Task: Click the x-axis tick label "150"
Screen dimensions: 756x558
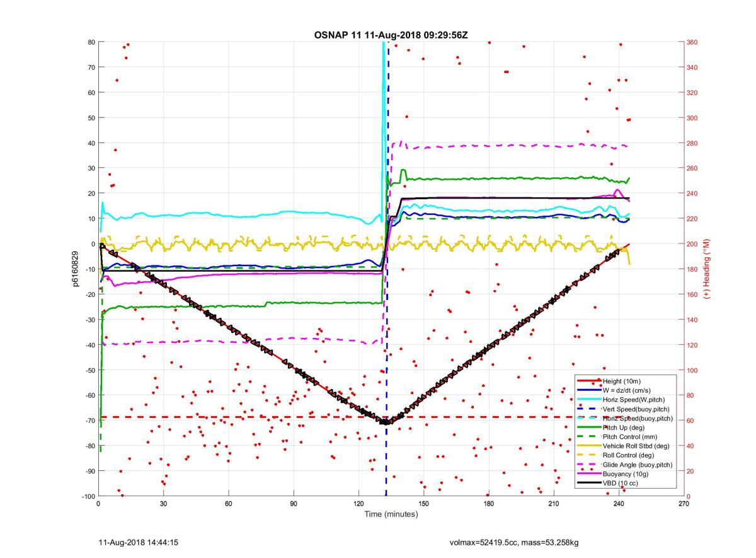Action: click(x=423, y=504)
